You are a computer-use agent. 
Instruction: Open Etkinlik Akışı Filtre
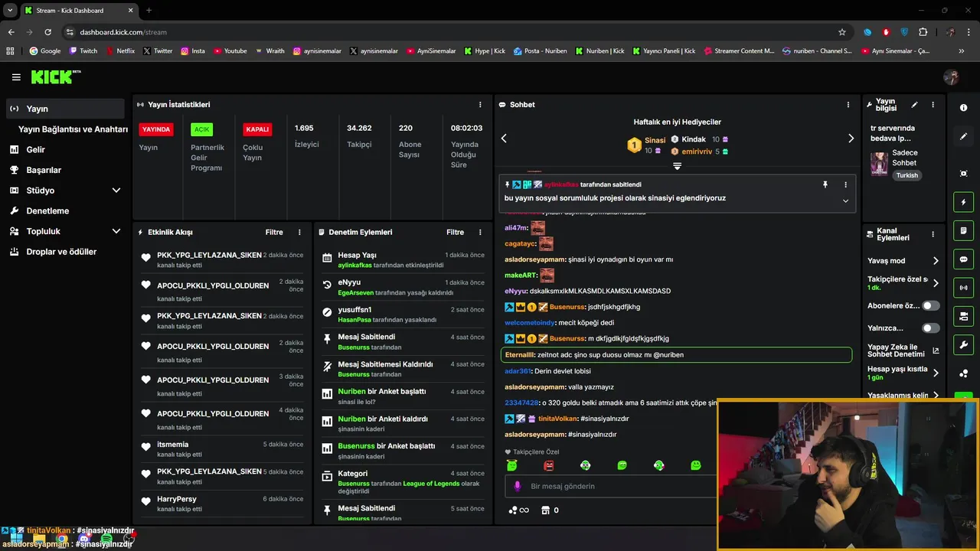coord(274,232)
